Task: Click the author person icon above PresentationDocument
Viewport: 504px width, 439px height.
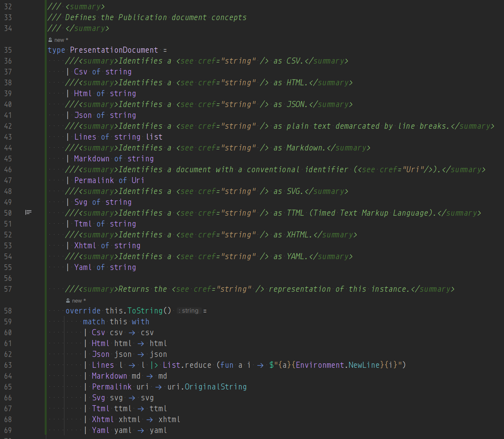Action: [50, 40]
